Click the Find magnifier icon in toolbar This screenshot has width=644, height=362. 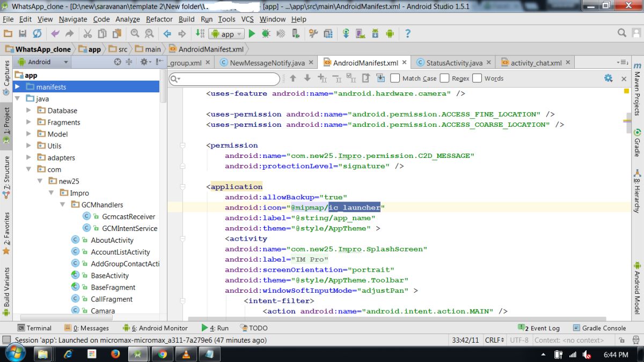coord(135,33)
